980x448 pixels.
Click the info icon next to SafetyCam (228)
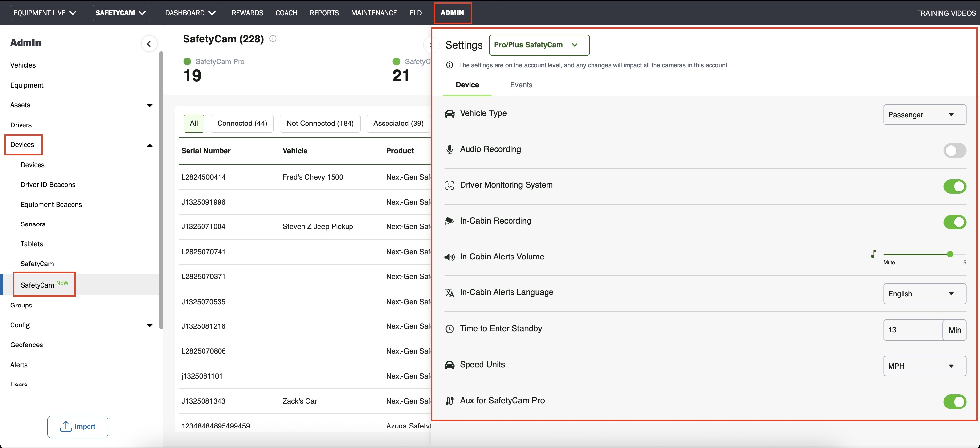(x=273, y=39)
